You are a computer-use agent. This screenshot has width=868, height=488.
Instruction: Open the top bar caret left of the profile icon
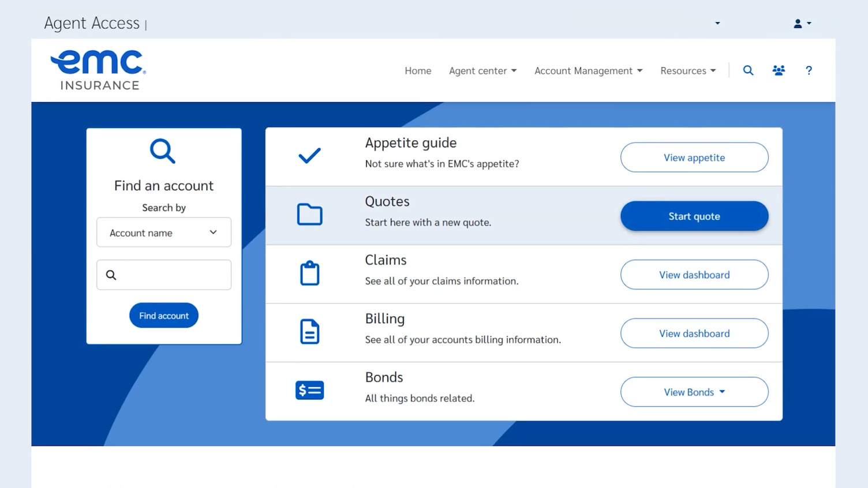coord(717,24)
